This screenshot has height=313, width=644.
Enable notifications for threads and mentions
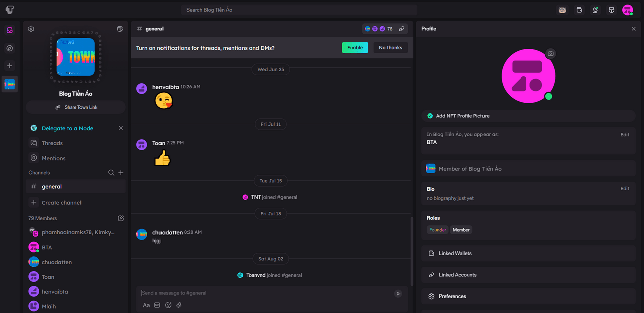(x=355, y=48)
